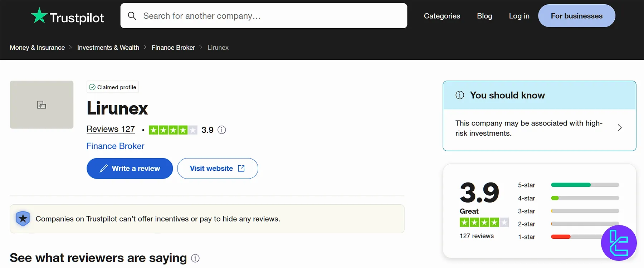The image size is (644, 268).
Task: Click the Lirunex company logo placeholder
Action: tap(42, 104)
